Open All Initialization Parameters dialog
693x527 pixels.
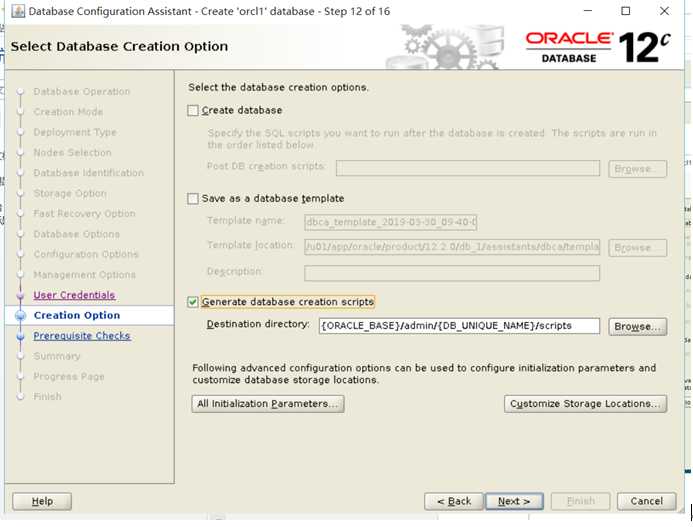[268, 404]
